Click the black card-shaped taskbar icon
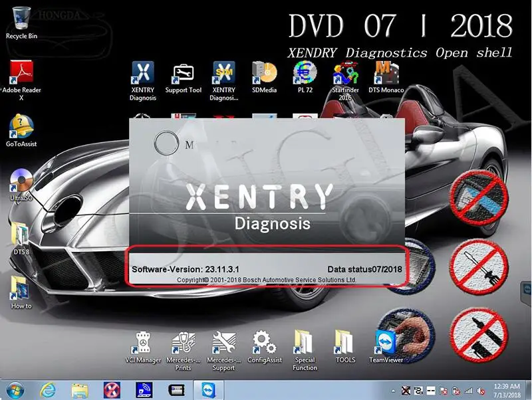This screenshot has width=532, height=400. point(176,391)
